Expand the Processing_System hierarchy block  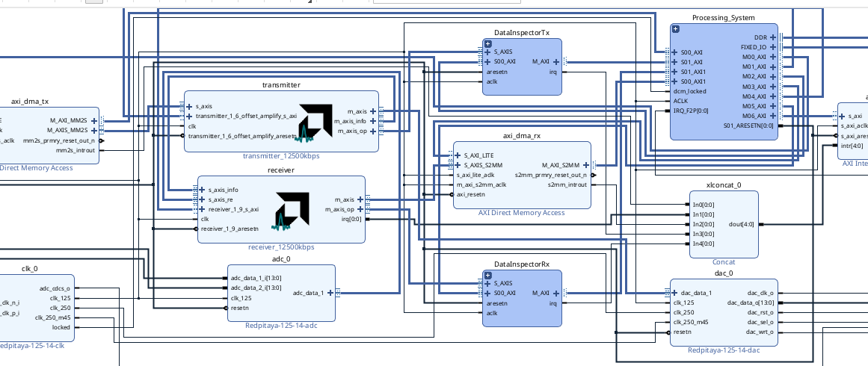[676, 28]
